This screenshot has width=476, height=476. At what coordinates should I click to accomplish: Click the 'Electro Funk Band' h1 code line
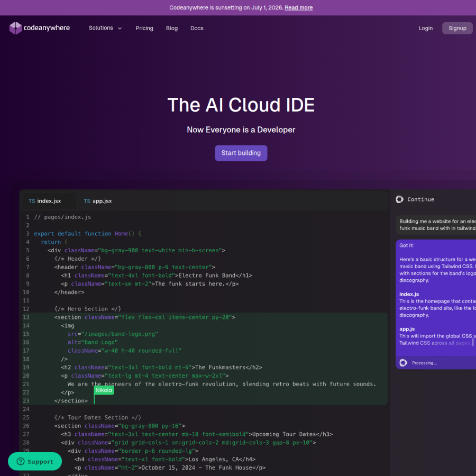point(157,276)
